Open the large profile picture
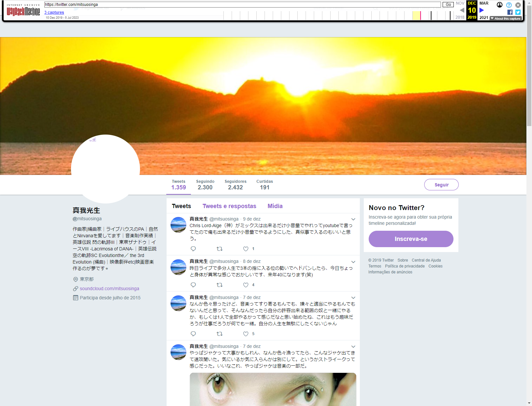The image size is (532, 406). pos(105,169)
